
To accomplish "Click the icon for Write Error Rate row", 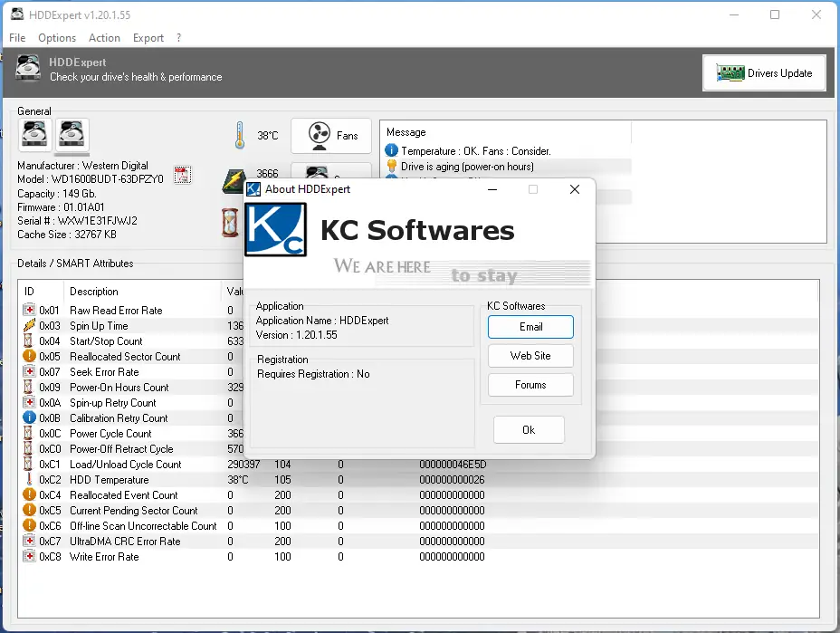I will (x=30, y=556).
